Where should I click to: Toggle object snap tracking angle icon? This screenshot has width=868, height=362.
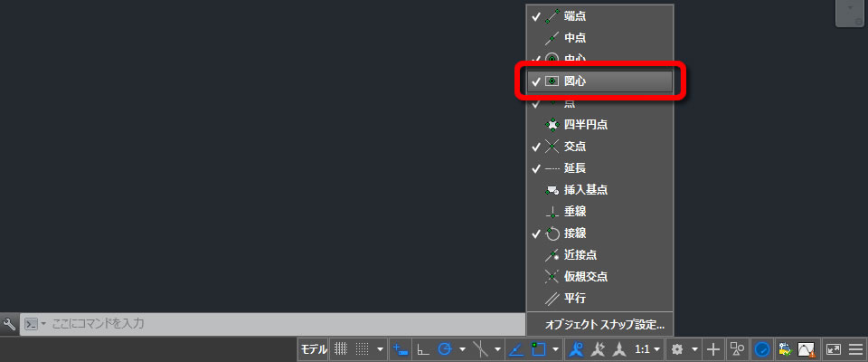515,349
